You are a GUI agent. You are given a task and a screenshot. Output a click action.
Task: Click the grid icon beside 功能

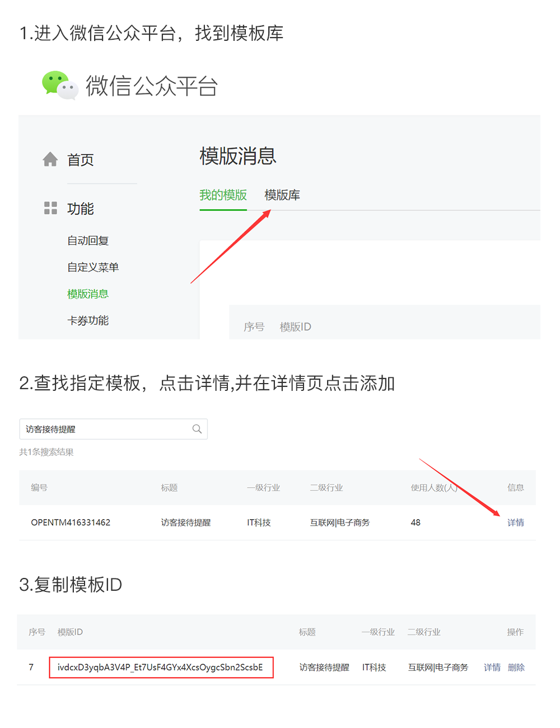(x=50, y=208)
